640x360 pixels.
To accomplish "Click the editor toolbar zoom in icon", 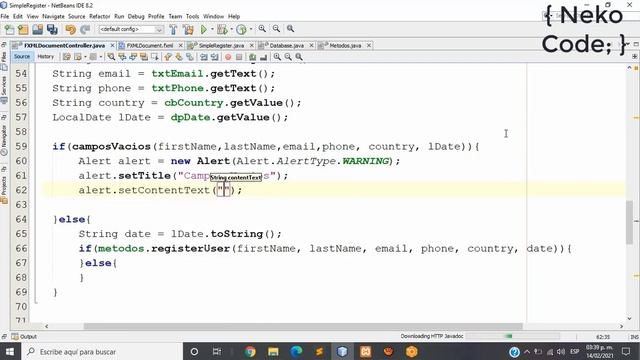I will click(x=277, y=57).
